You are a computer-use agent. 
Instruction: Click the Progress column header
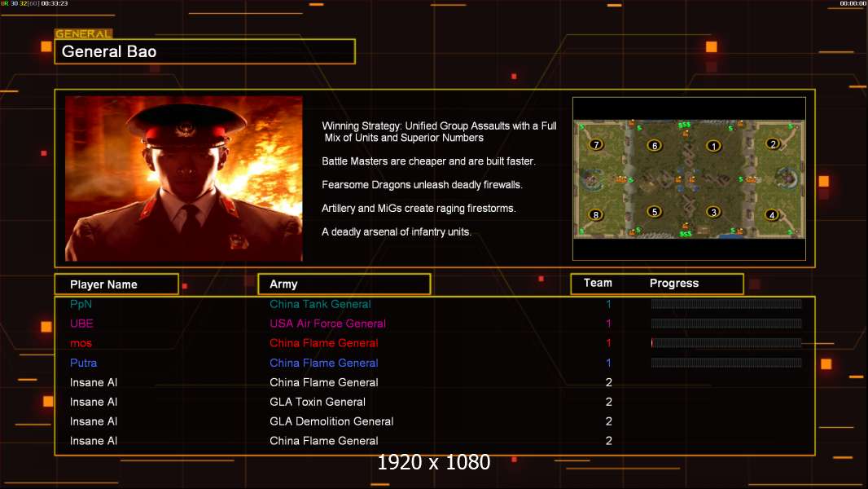click(674, 284)
